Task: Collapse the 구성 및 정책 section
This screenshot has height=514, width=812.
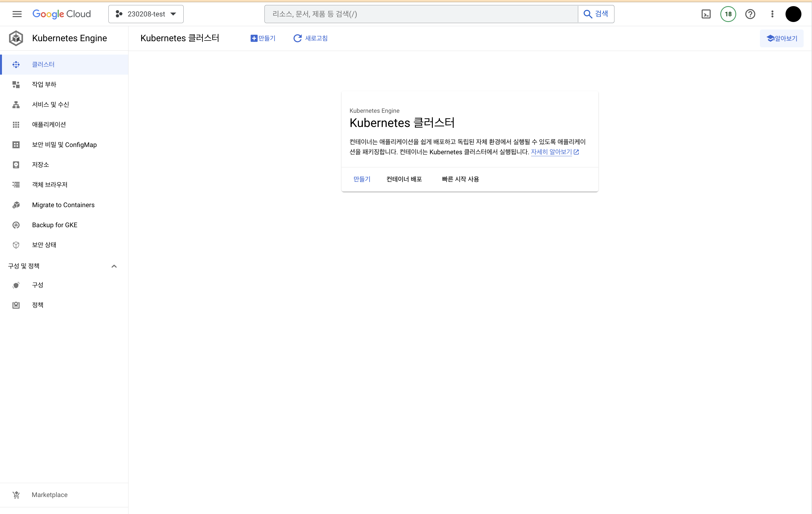Action: click(114, 266)
